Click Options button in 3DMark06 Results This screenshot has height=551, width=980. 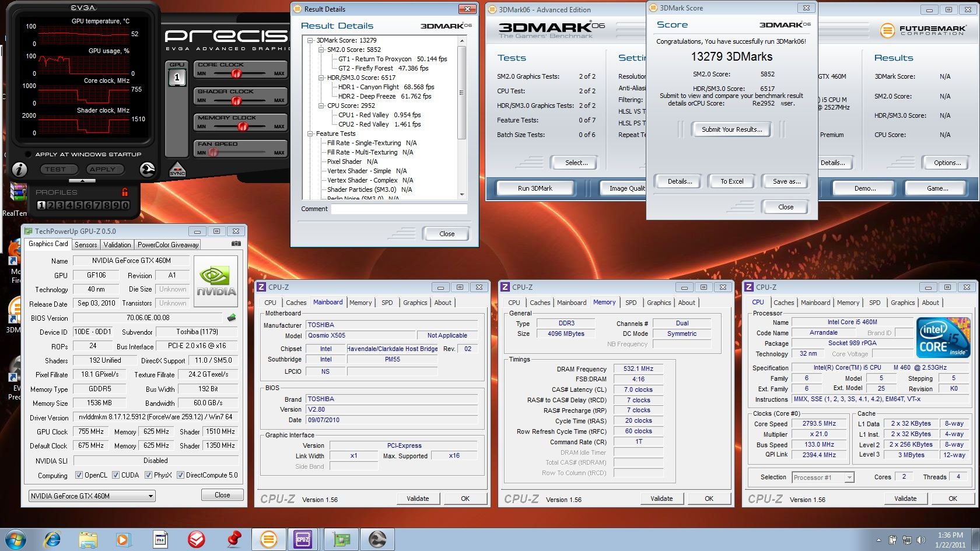pyautogui.click(x=947, y=163)
